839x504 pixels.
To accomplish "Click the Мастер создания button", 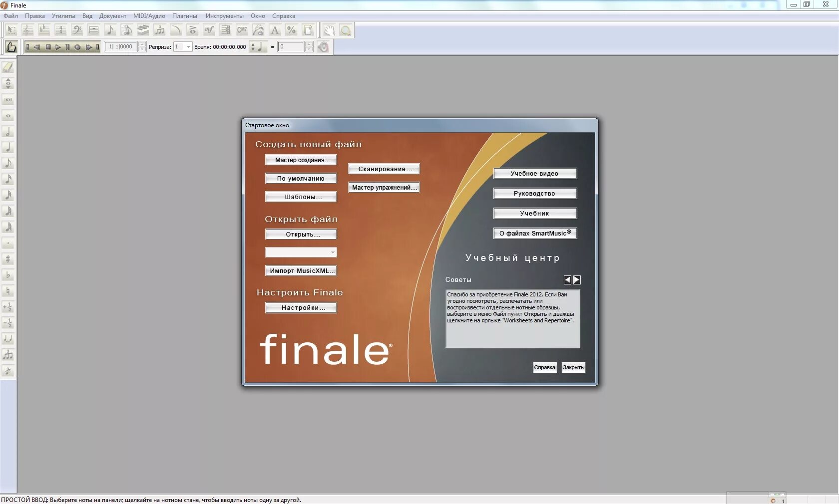I will tap(301, 160).
